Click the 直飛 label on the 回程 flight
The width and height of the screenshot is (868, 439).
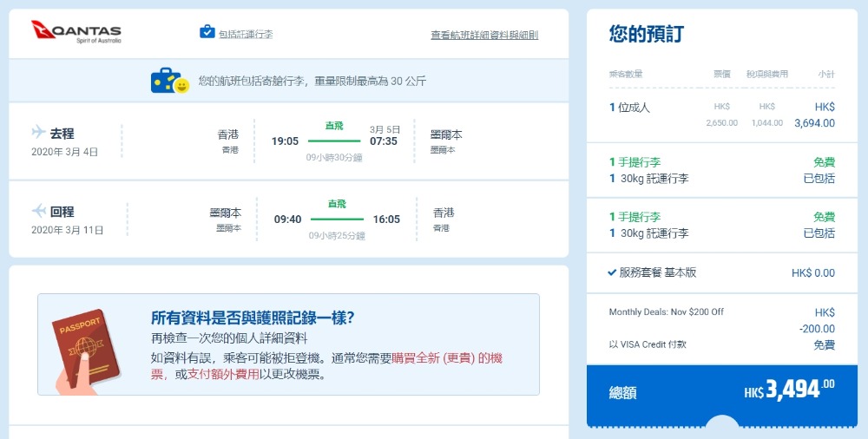(337, 204)
